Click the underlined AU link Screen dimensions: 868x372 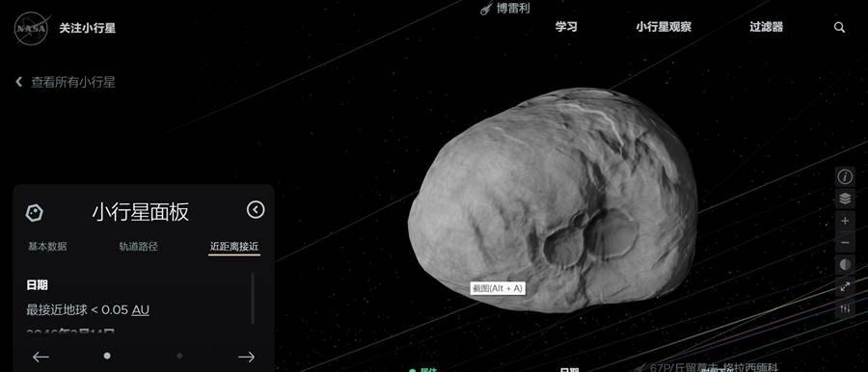[x=140, y=310]
